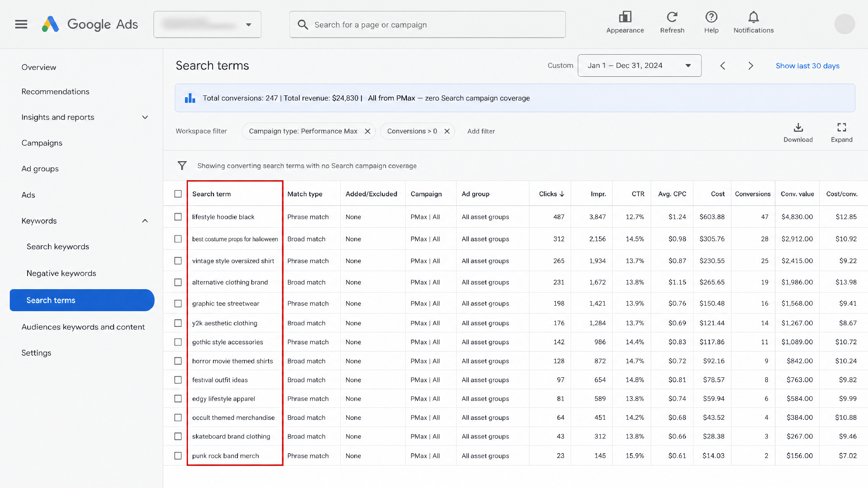Sort by Clicks column arrow

(562, 194)
